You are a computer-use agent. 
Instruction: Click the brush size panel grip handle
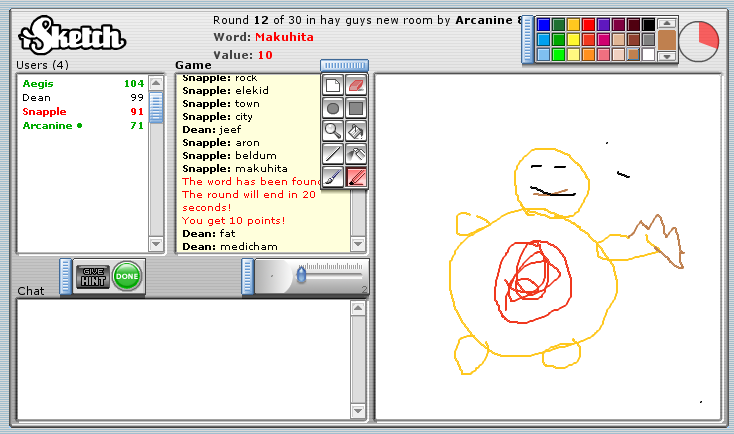tap(248, 277)
